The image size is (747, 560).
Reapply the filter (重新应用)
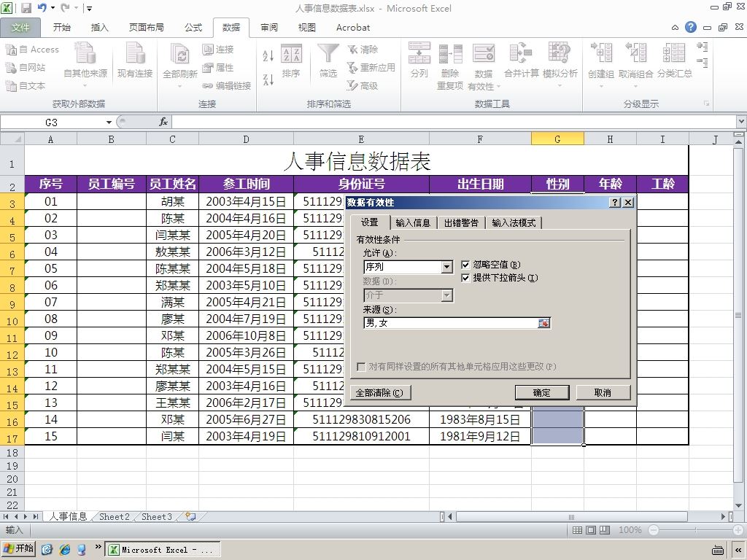click(371, 68)
